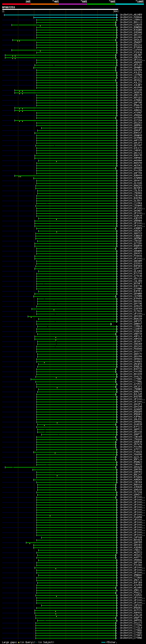Select hit label UniRef100_B8XJJ3
146x644 pixels.
[131, 22]
